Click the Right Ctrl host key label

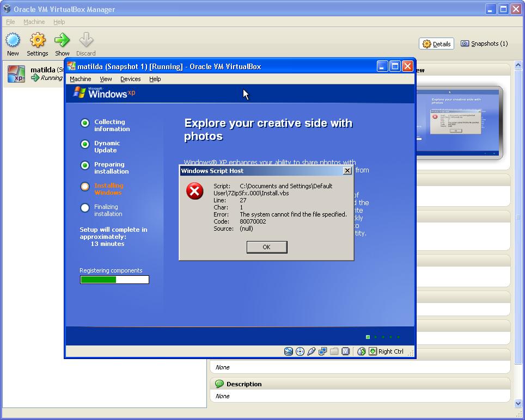click(x=390, y=351)
